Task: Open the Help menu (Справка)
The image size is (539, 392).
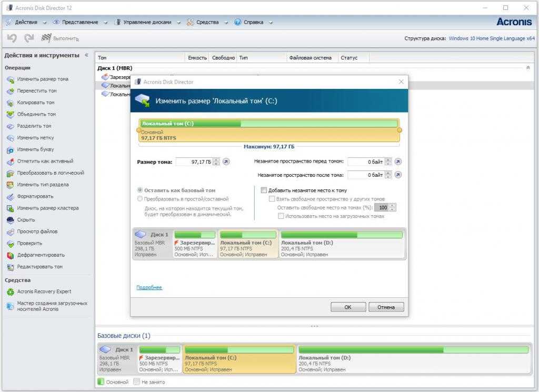Action: (253, 22)
